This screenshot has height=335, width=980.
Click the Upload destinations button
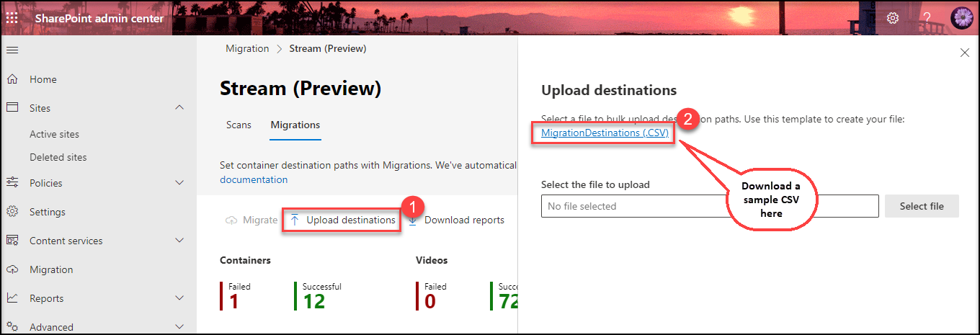[342, 220]
